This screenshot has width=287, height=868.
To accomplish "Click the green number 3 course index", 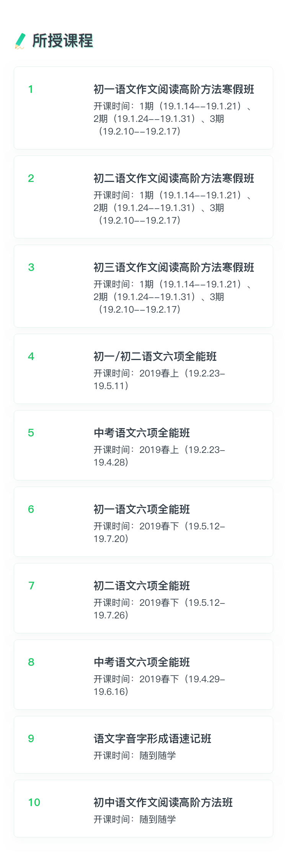I will [31, 268].
